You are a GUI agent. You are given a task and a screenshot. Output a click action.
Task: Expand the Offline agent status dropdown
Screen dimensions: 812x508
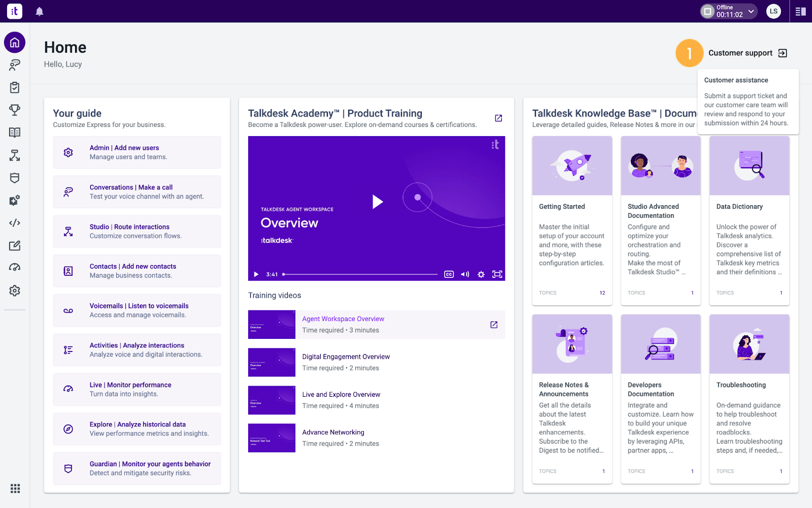click(x=729, y=11)
